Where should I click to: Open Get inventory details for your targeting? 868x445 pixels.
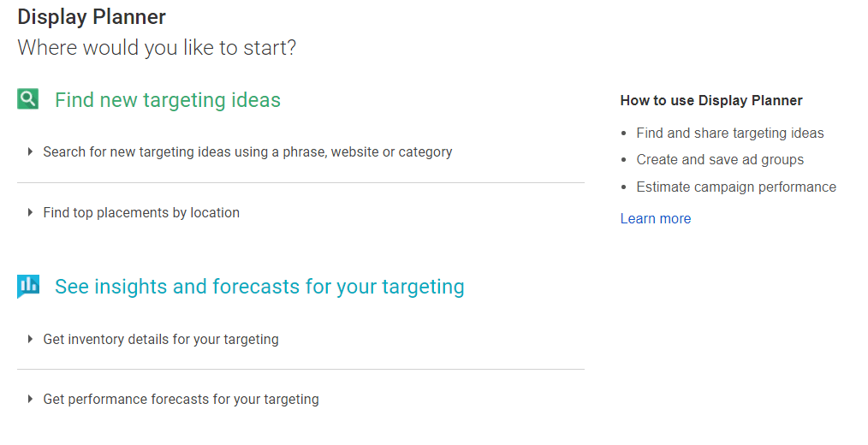coord(161,339)
